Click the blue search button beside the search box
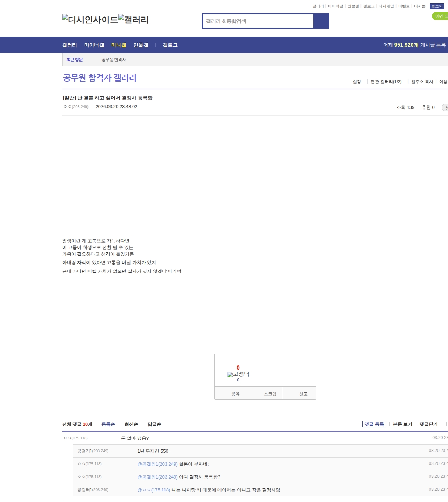Screen dimensions: 448x502 pyautogui.click(x=321, y=21)
